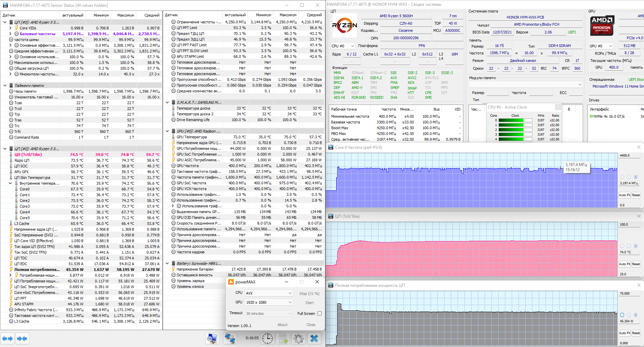This screenshot has width=644, height=347.
Task: Click the 'Stop (31 %)' button in powerMAX
Action: 309,294
